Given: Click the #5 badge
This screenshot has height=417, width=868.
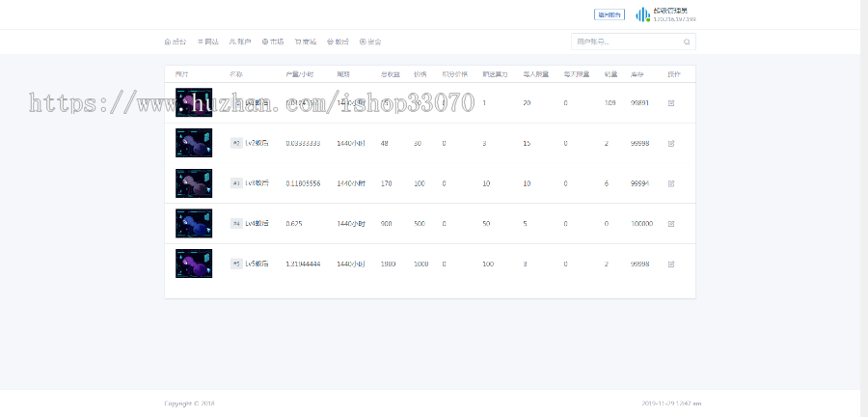Looking at the screenshot, I should pos(236,264).
